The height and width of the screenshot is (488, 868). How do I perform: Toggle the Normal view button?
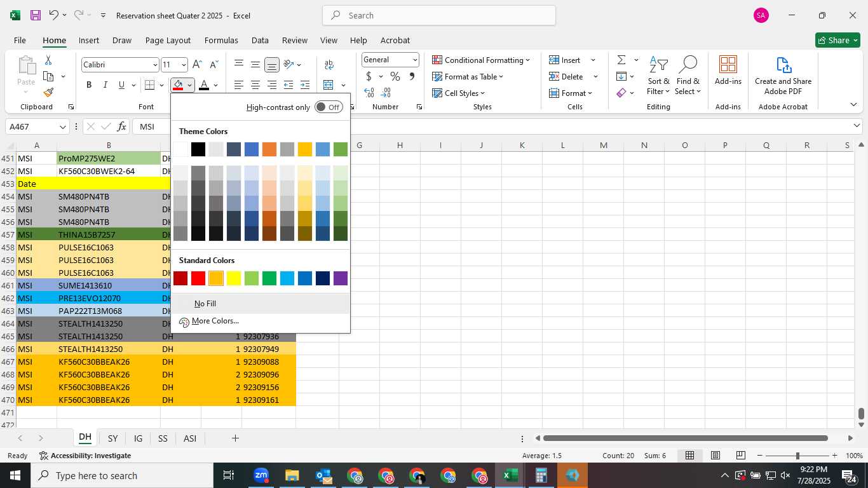point(689,456)
